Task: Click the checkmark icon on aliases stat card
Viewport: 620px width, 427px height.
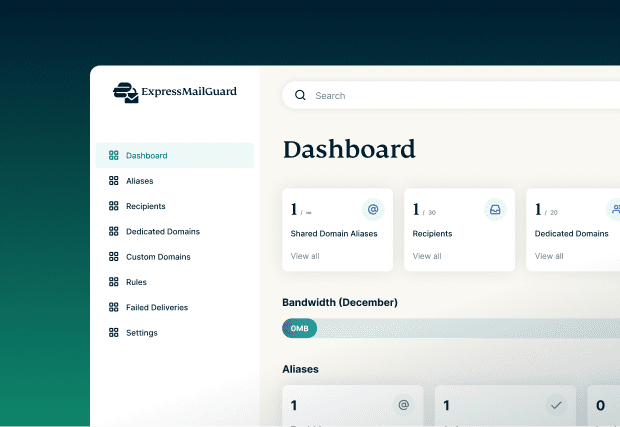Action: [x=556, y=405]
